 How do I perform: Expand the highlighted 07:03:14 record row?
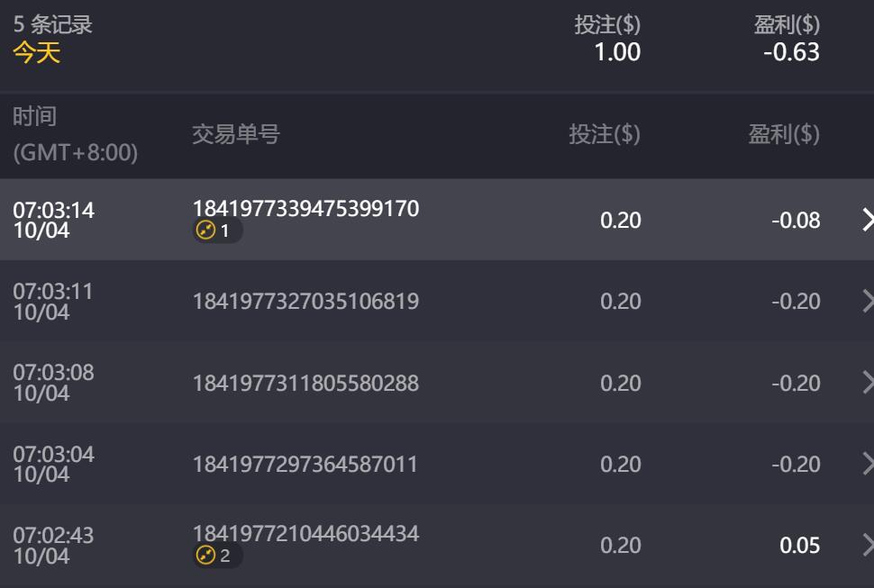point(432,220)
